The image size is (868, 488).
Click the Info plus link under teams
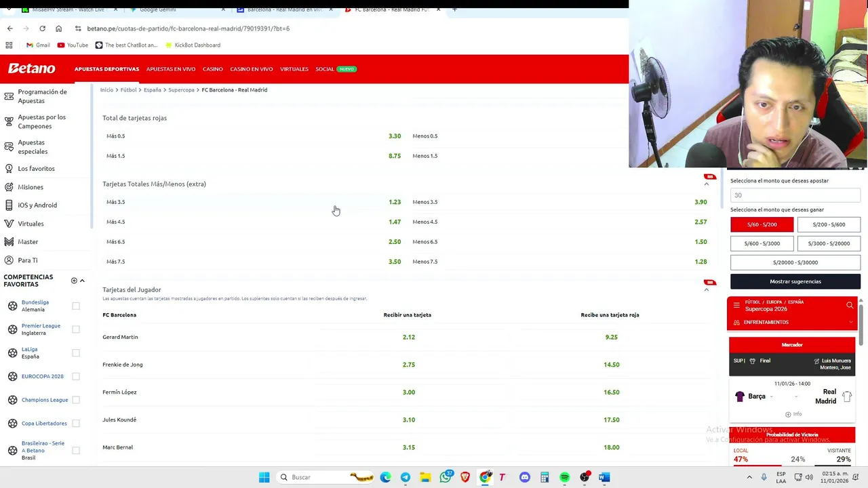(793, 414)
